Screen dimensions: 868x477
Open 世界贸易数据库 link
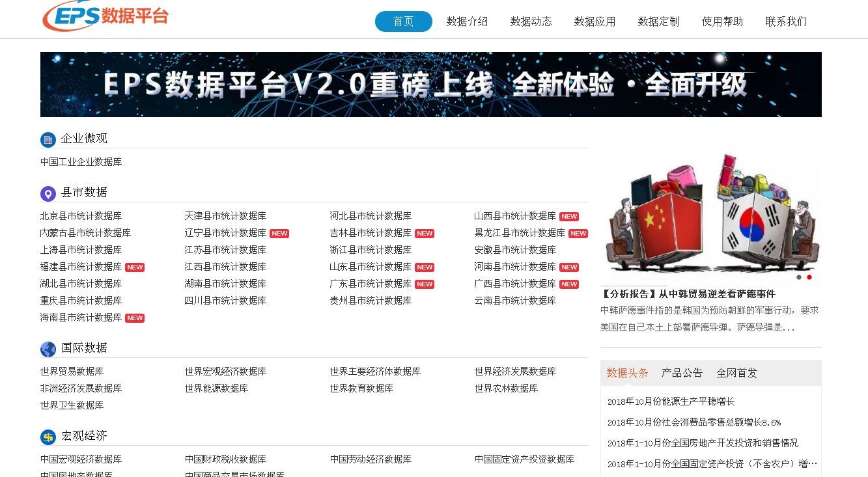tap(72, 372)
